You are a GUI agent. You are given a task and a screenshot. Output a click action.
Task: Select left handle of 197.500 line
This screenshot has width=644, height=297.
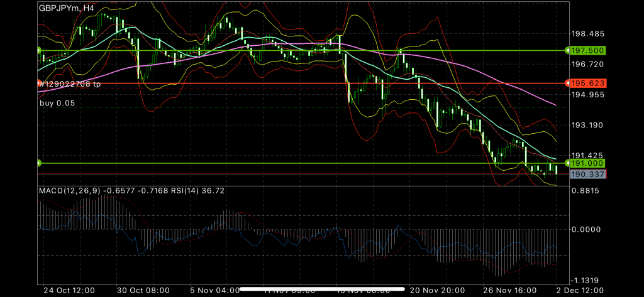click(x=39, y=50)
